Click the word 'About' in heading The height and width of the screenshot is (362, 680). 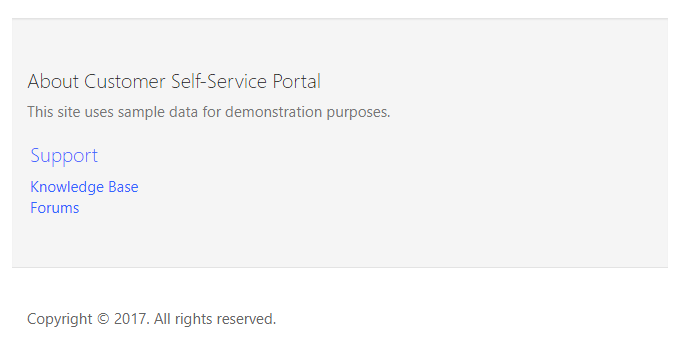click(53, 82)
